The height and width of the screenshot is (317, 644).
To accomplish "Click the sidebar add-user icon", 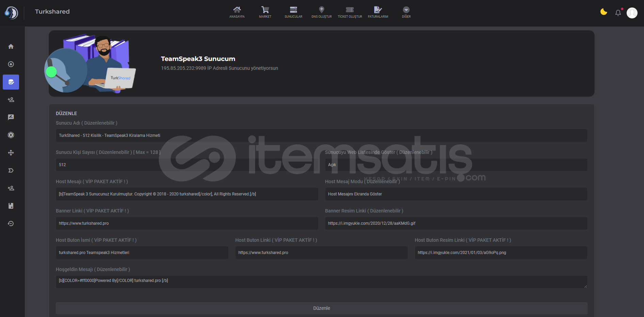I will pyautogui.click(x=11, y=100).
